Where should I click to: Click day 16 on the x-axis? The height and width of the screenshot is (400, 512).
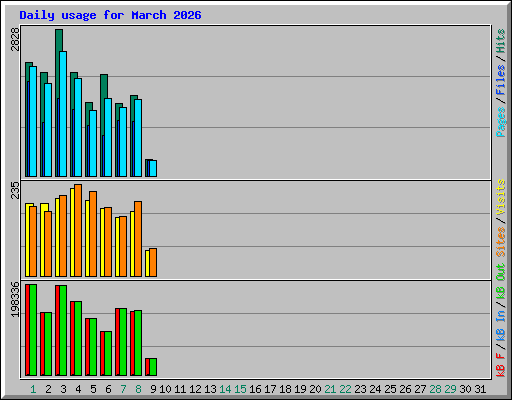tap(255, 389)
